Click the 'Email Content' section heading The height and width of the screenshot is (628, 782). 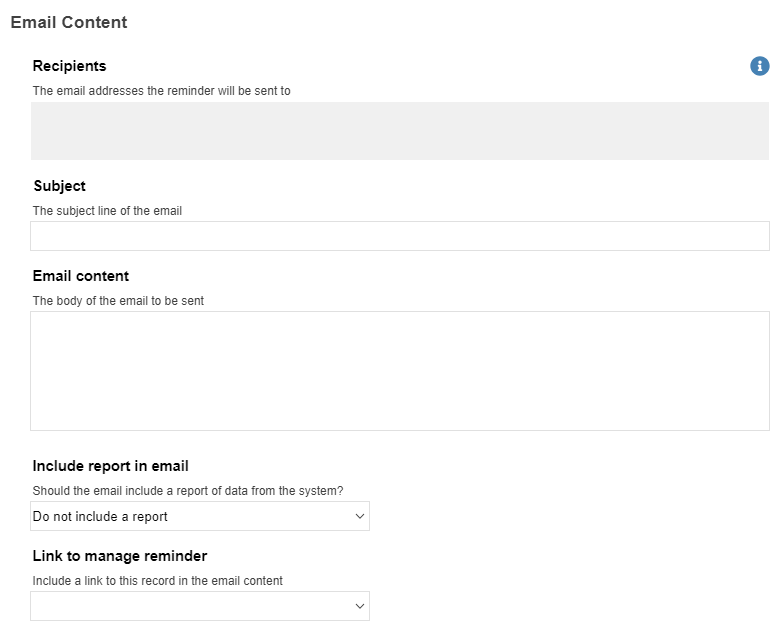tap(69, 22)
